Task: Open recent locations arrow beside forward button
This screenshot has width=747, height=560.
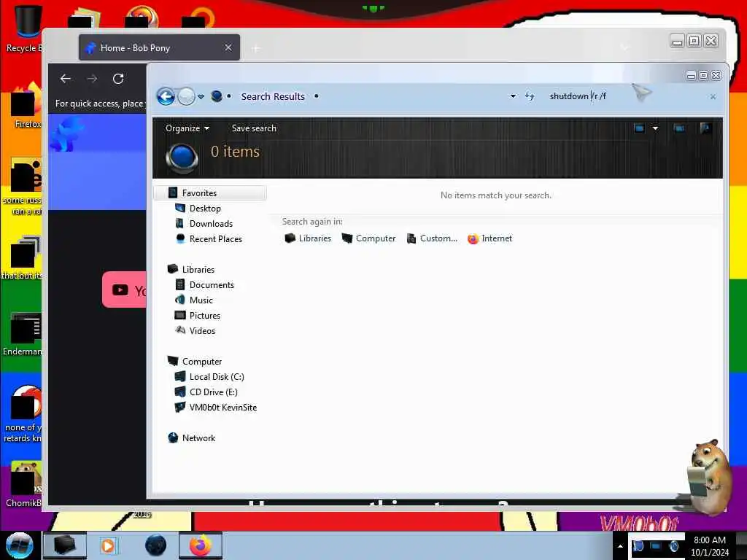Action: (201, 97)
